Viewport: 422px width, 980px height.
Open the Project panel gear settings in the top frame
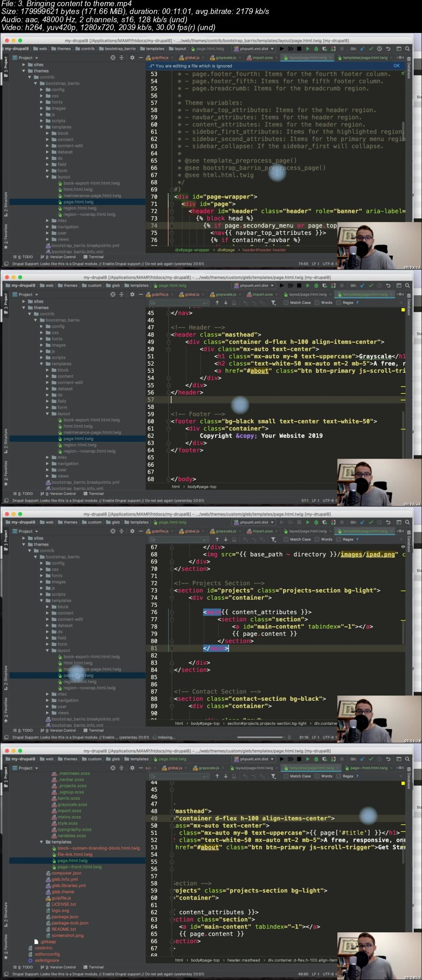tap(132, 58)
